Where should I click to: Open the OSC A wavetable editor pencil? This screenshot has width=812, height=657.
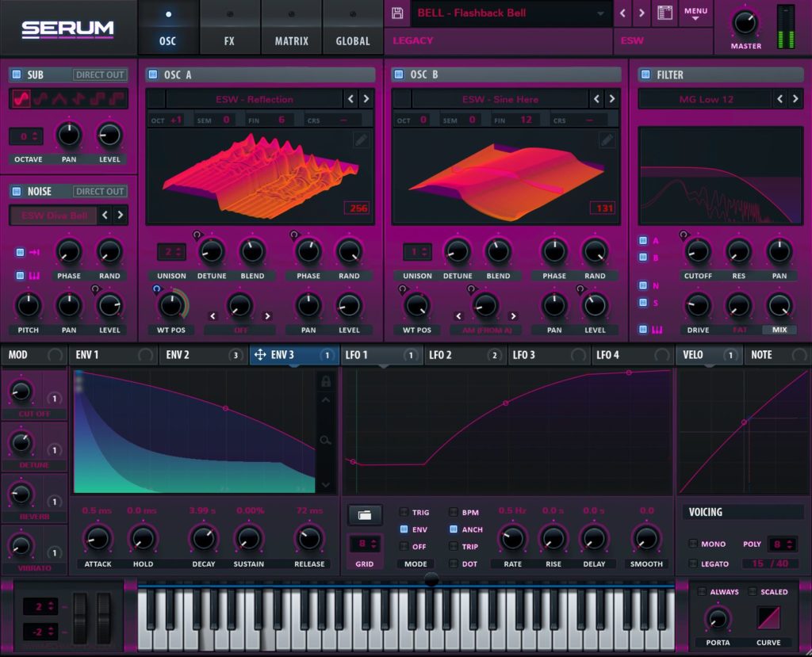pos(361,139)
